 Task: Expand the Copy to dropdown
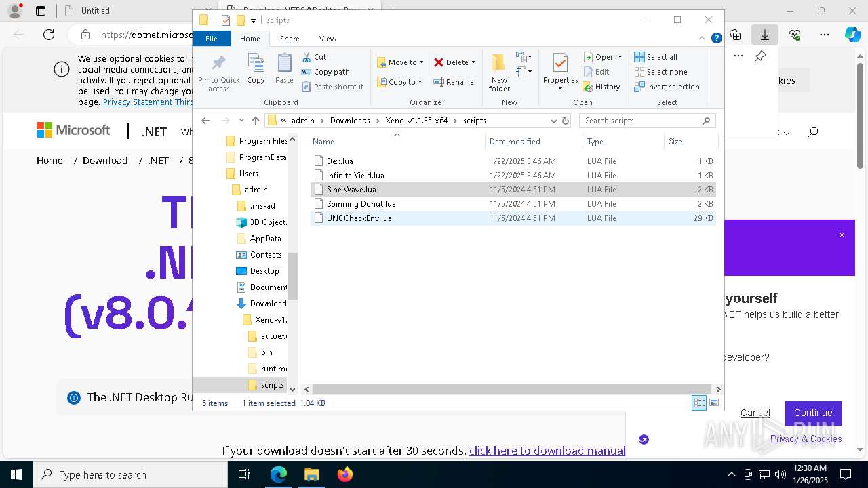tap(420, 82)
